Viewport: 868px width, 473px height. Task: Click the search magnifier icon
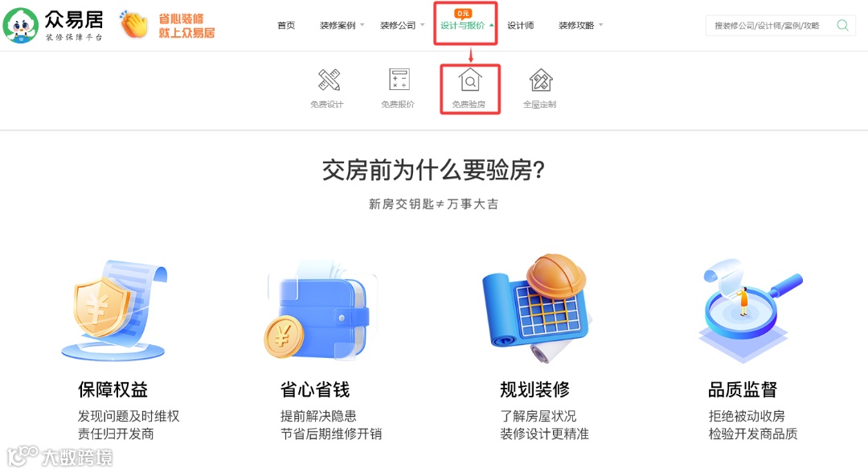point(842,26)
